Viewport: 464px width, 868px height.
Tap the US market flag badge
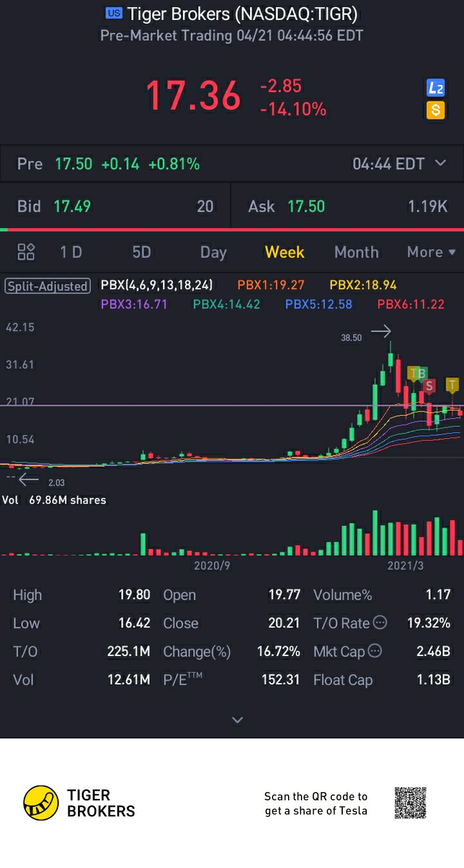coord(113,13)
